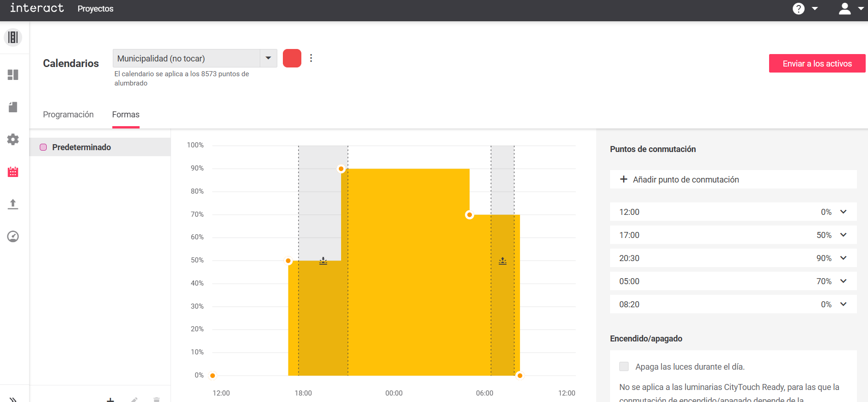868x402 pixels.
Task: Enable 'Apaga las luces durante el día' checkbox
Action: tap(624, 366)
